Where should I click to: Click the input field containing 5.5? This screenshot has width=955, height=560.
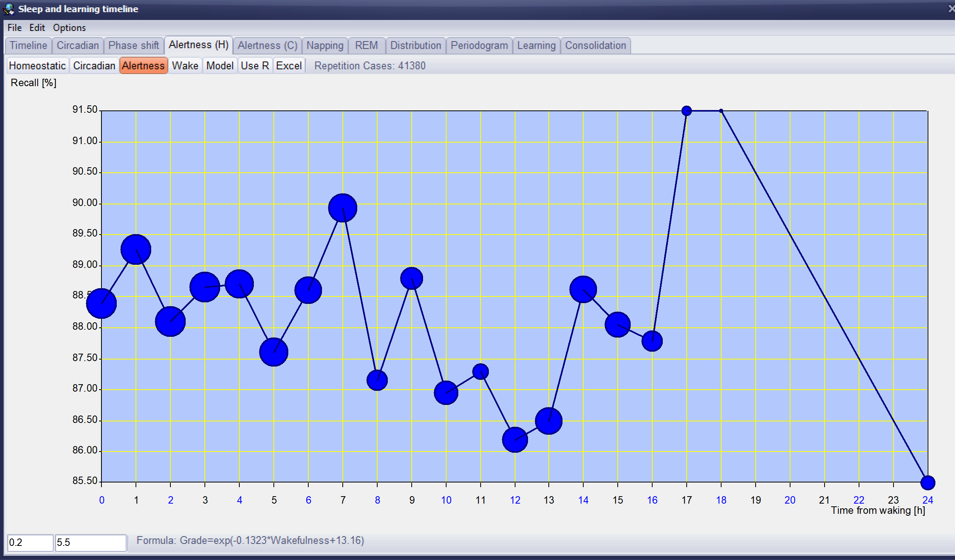90,543
